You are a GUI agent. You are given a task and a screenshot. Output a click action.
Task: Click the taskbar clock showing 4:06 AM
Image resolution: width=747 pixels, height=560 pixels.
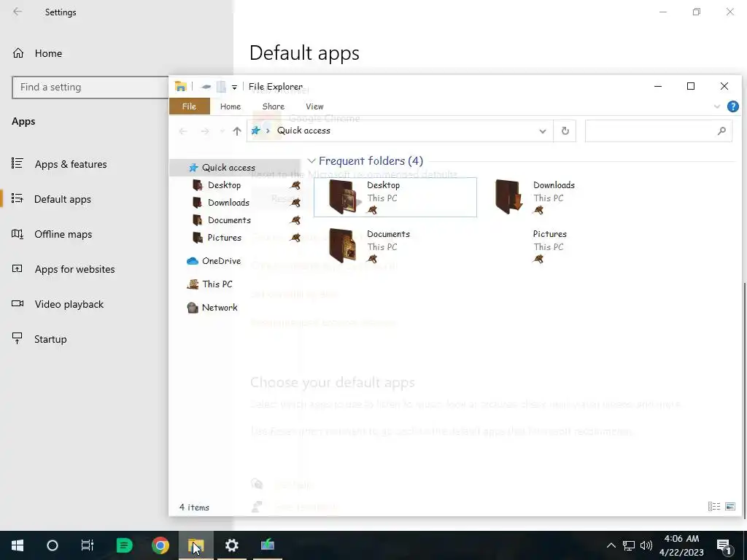681,545
